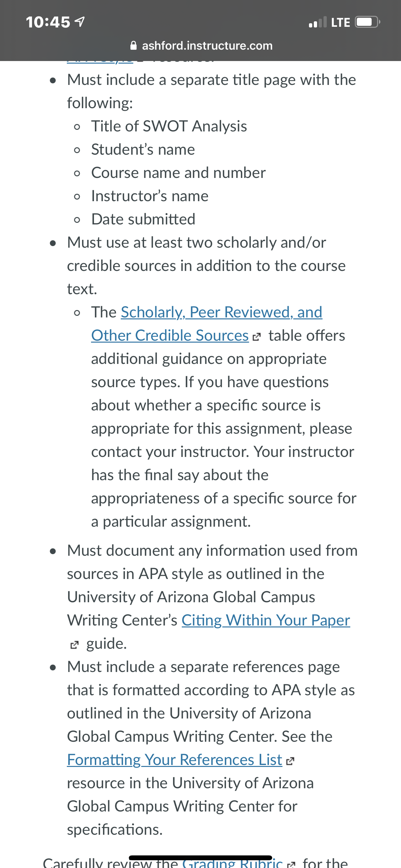This screenshot has width=401, height=868.
Task: Open the Citing Within Your Paper link
Action: point(266,620)
